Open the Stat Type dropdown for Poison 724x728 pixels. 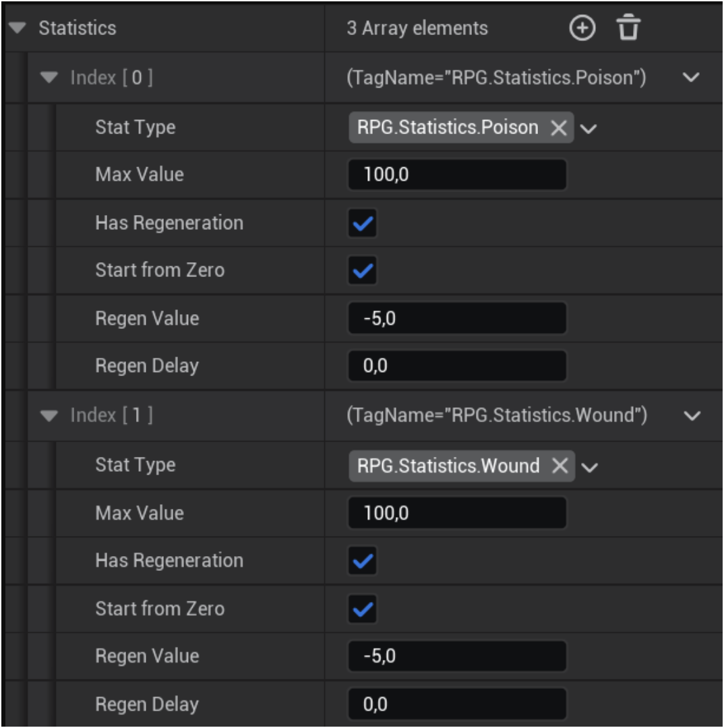click(x=588, y=127)
